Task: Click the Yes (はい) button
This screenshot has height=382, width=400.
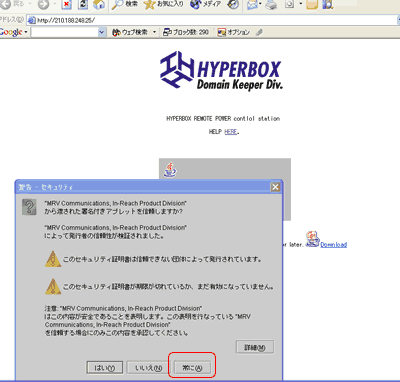Action: [x=105, y=368]
